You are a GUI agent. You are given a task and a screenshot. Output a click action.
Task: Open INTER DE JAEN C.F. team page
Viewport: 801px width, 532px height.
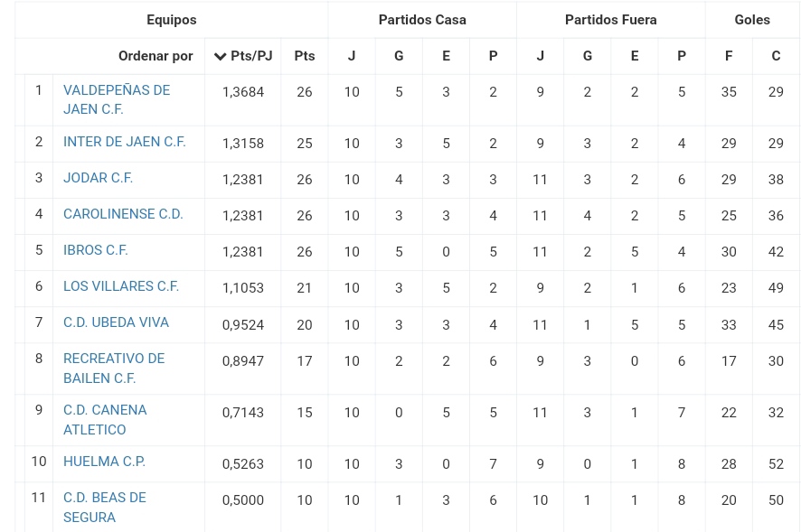pos(124,142)
